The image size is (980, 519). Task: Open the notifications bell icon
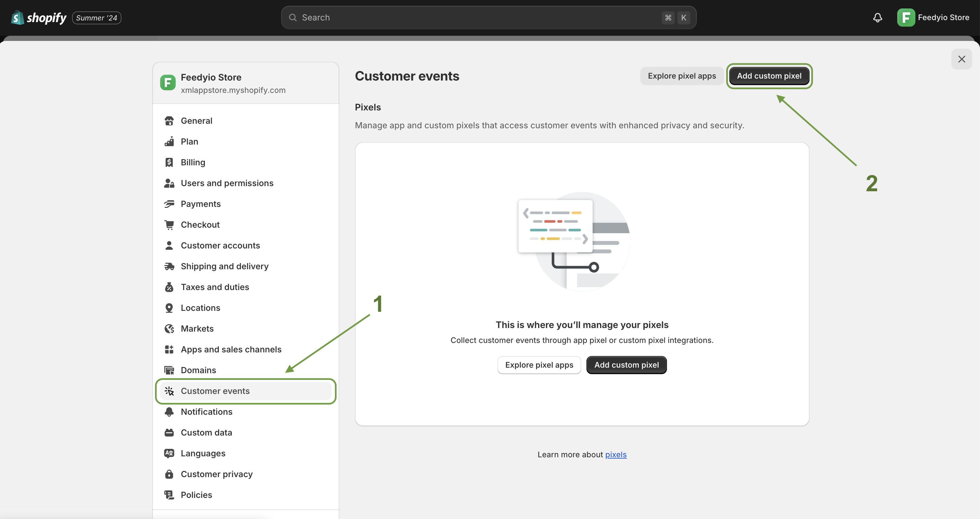click(877, 18)
